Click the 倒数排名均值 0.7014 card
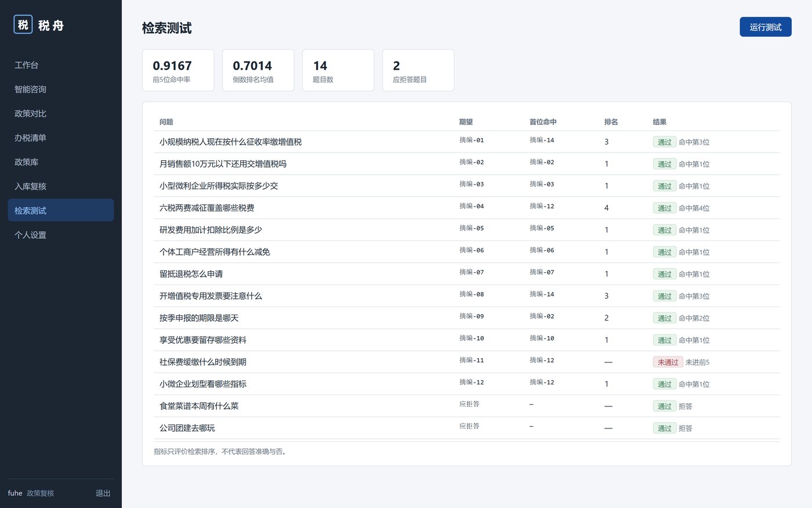Viewport: 812px width, 508px height. pos(258,70)
